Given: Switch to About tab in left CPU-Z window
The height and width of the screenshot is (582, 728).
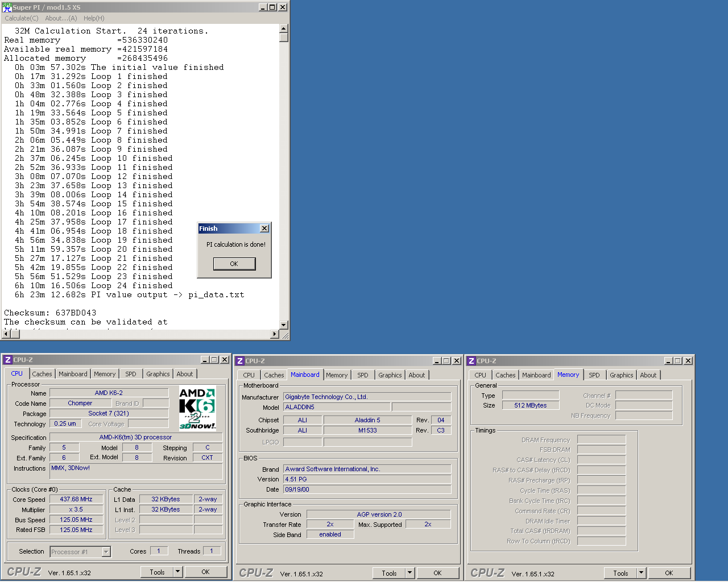Looking at the screenshot, I should click(x=185, y=374).
